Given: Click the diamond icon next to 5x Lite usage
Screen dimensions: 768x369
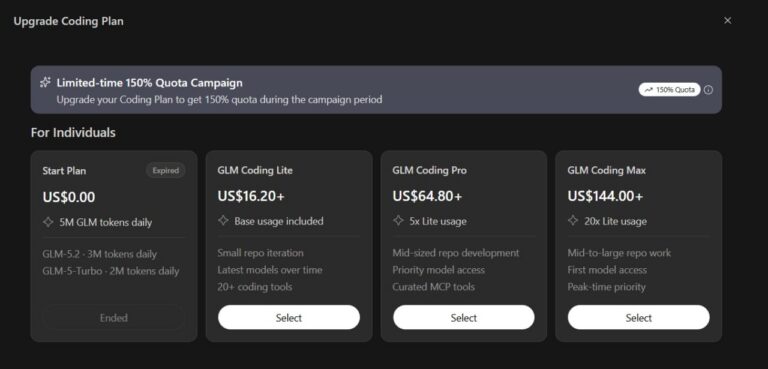Looking at the screenshot, I should point(398,221).
